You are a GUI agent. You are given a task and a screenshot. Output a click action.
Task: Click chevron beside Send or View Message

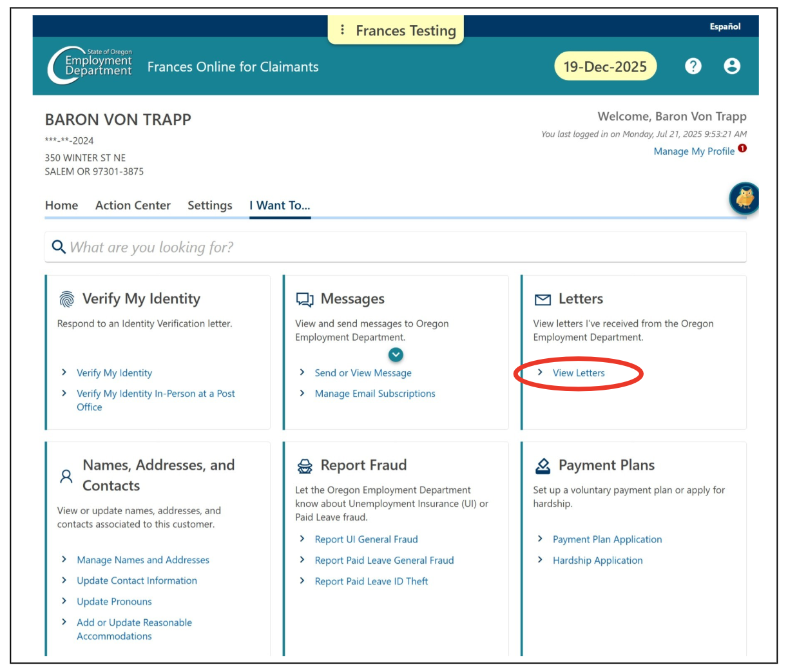(x=302, y=372)
